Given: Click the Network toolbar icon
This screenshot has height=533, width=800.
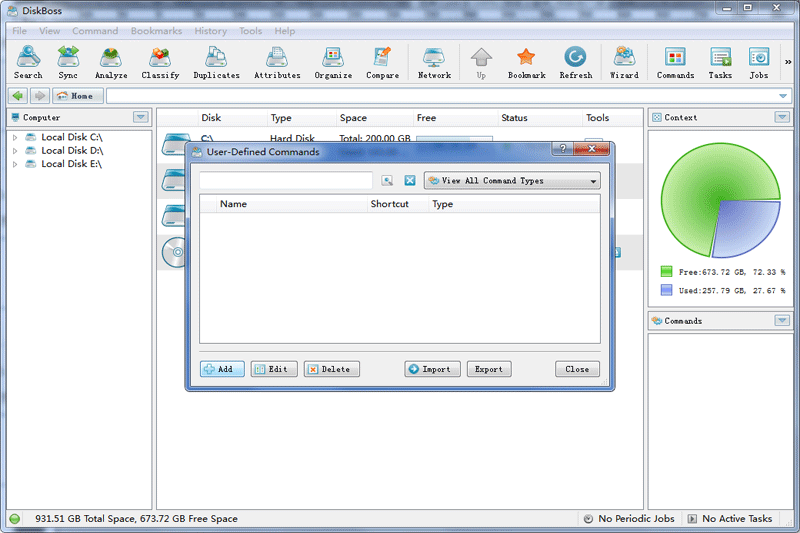Looking at the screenshot, I should click(x=434, y=62).
